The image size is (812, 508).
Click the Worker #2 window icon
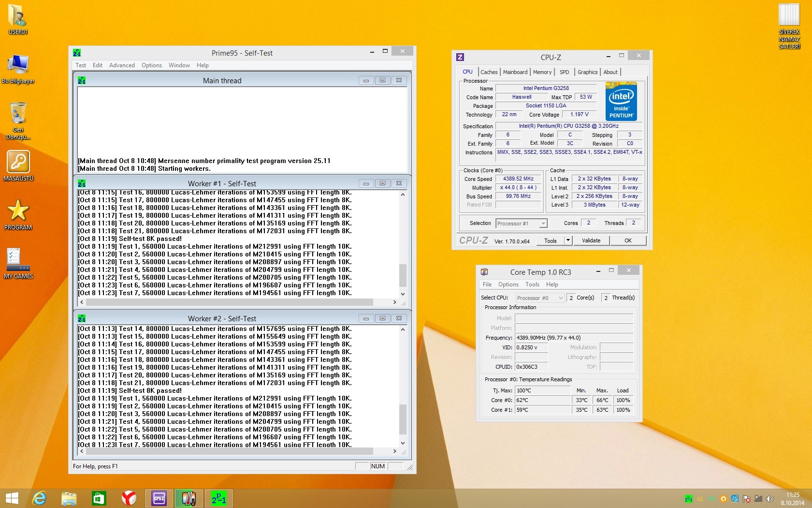point(82,318)
